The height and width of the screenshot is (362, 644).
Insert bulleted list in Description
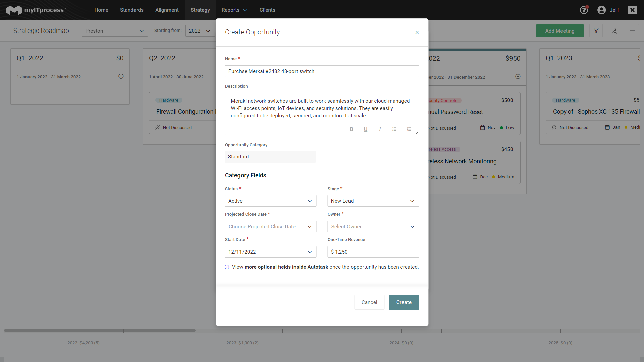394,129
